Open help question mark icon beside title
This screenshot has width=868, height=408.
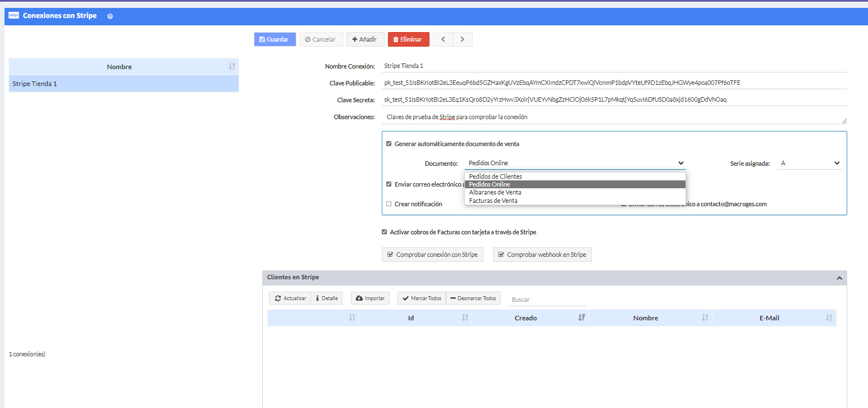coord(110,16)
